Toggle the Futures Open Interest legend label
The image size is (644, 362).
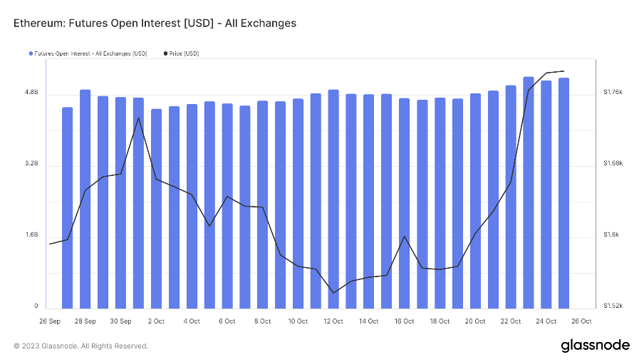(x=91, y=53)
